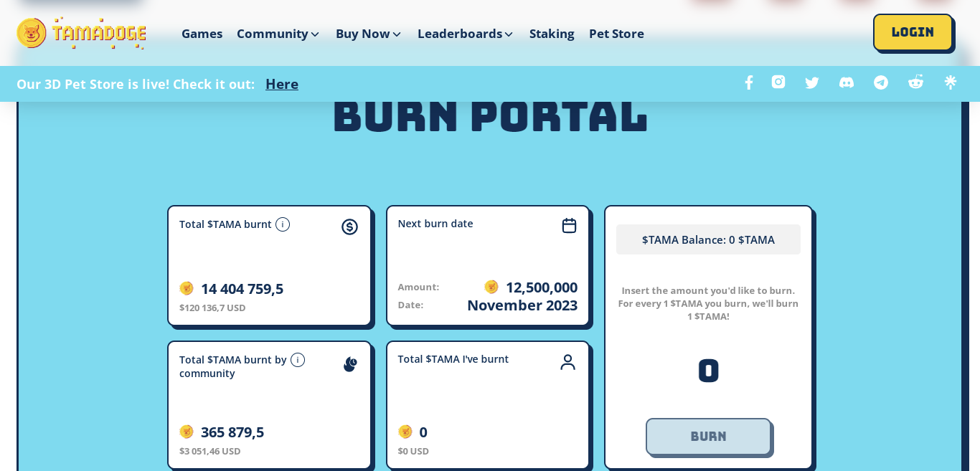Click the '14 404 759,5' total burnt value

pos(242,288)
